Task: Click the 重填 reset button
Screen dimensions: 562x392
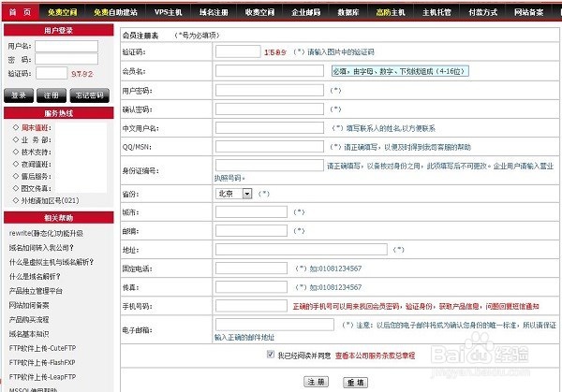Action: click(x=355, y=383)
